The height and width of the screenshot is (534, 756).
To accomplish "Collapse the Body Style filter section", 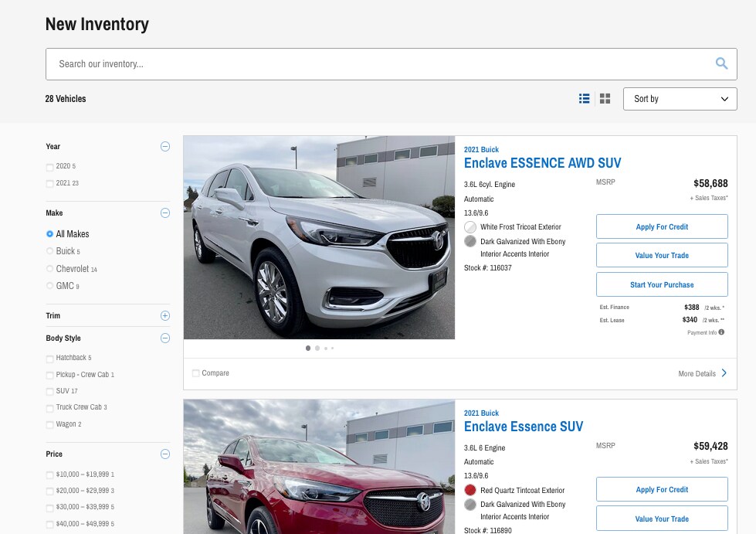I will pyautogui.click(x=165, y=338).
